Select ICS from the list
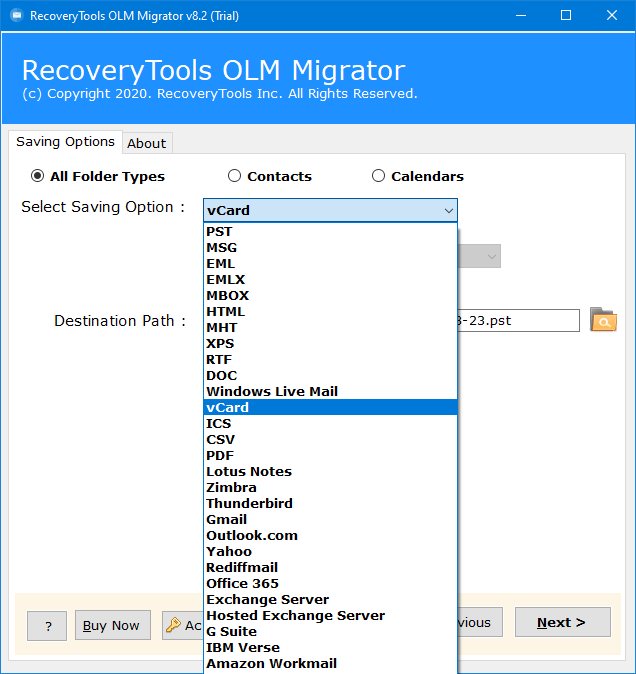The width and height of the screenshot is (636, 674). (330, 423)
